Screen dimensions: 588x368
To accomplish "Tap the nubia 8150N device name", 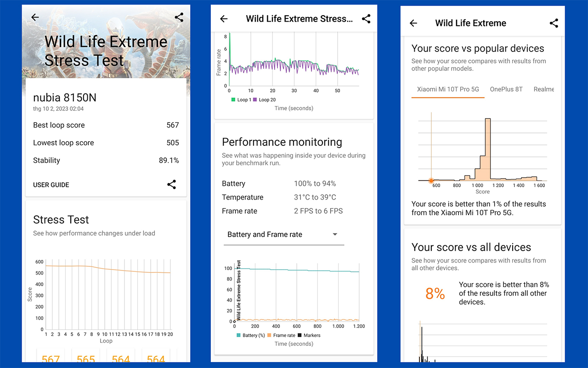I will tap(65, 98).
